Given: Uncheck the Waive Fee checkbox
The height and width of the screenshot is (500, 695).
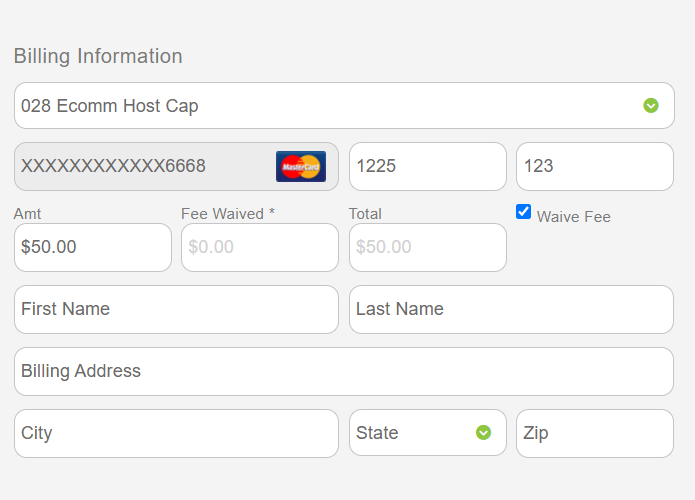Looking at the screenshot, I should [523, 212].
